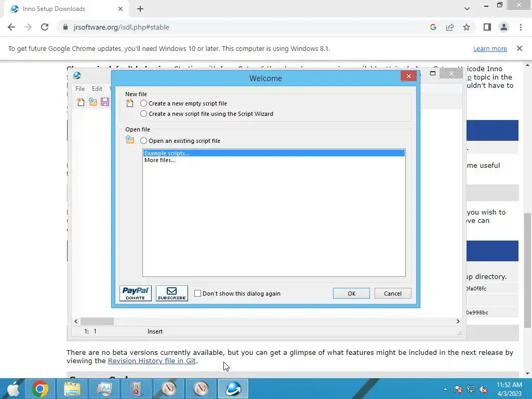
Task: Click the first round red slash taskbar icon
Action: coord(169,389)
